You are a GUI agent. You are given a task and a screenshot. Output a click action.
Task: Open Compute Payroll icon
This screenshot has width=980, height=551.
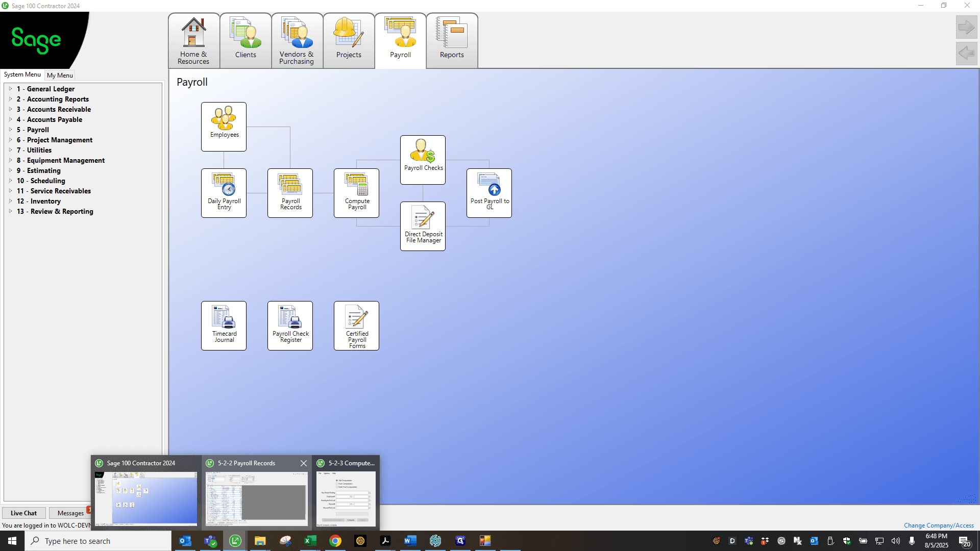click(x=356, y=193)
